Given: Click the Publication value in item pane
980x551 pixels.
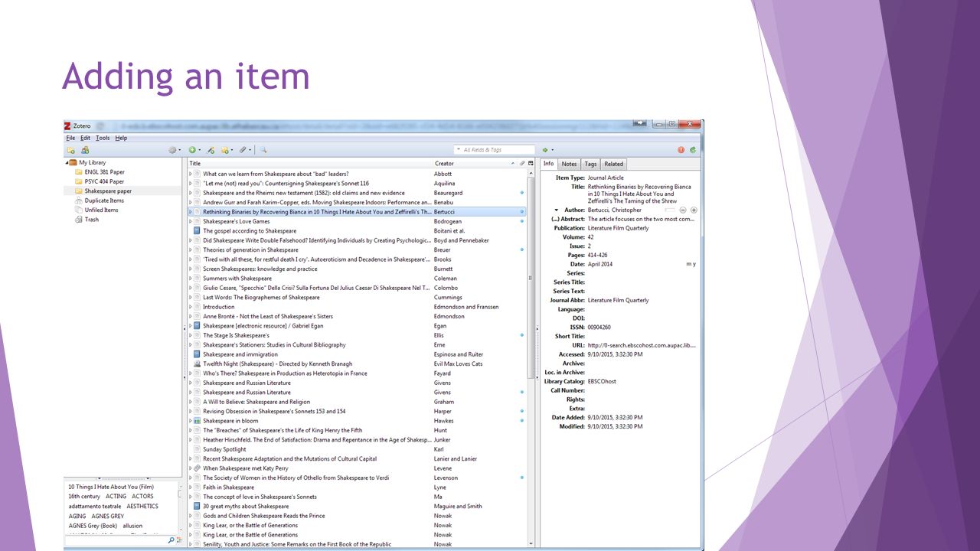Looking at the screenshot, I should [x=618, y=229].
